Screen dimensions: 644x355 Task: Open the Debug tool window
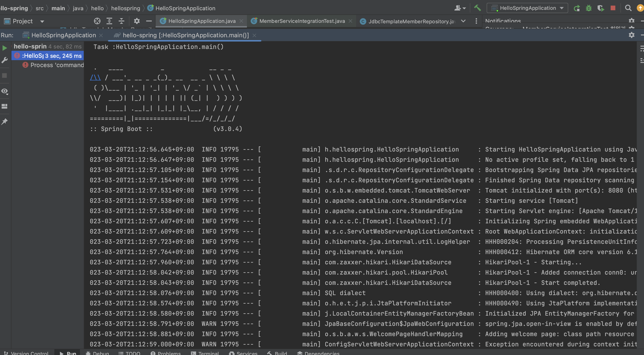coord(97,352)
